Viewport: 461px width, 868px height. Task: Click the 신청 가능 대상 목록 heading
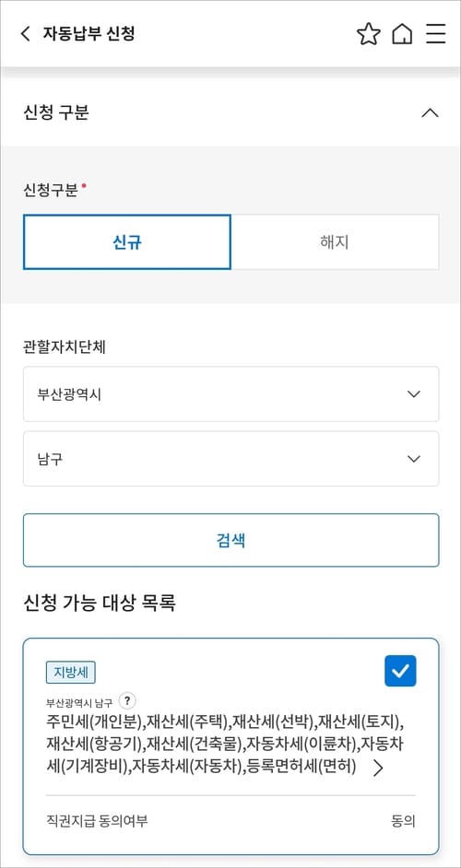click(x=100, y=603)
